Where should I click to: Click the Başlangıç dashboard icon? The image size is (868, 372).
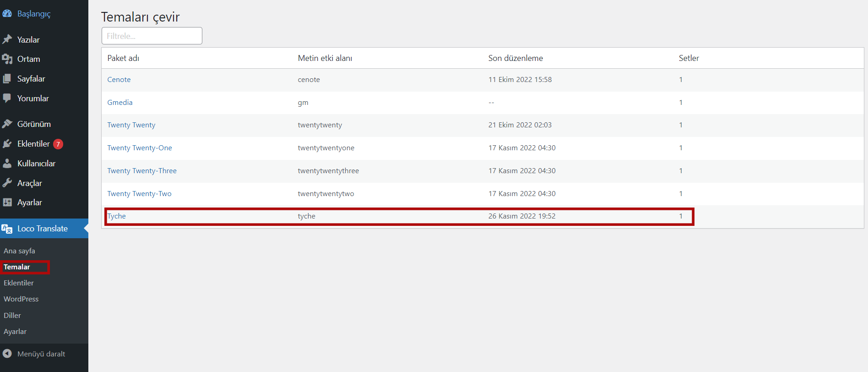[7, 14]
